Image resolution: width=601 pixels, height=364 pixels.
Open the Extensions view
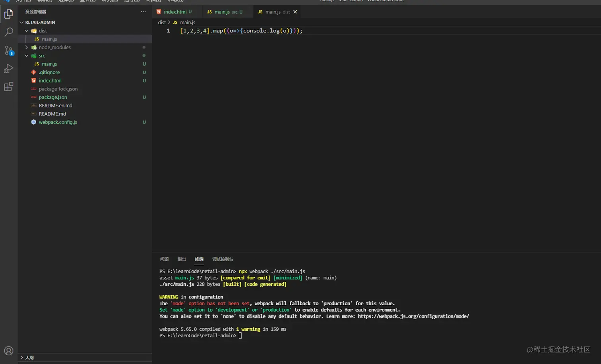(8, 87)
